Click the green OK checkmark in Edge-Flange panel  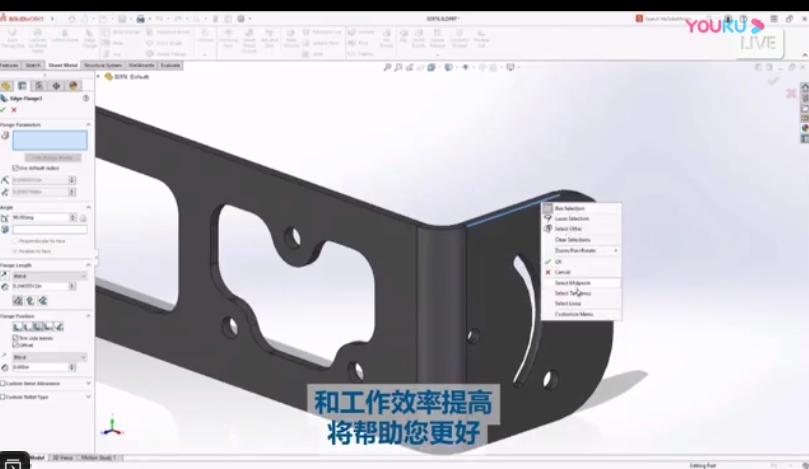click(x=4, y=110)
